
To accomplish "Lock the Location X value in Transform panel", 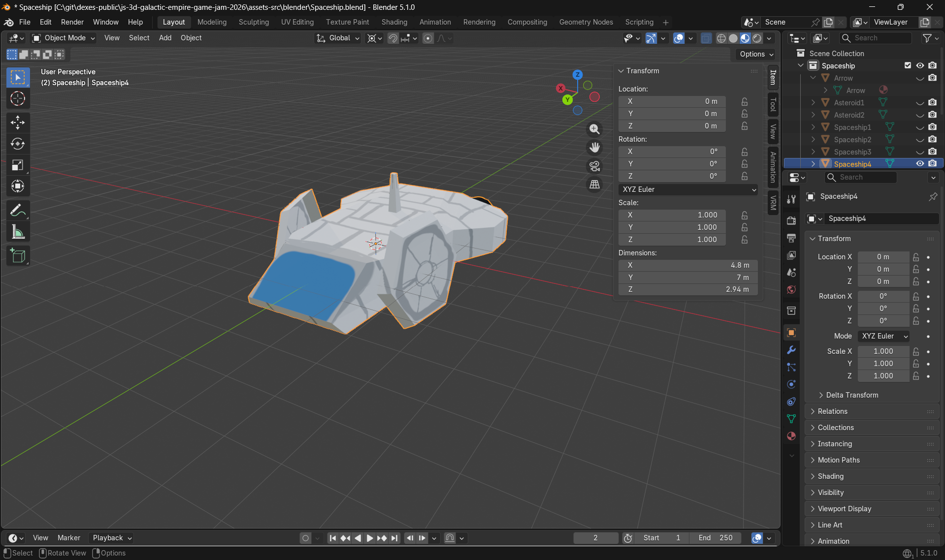I will [x=744, y=101].
